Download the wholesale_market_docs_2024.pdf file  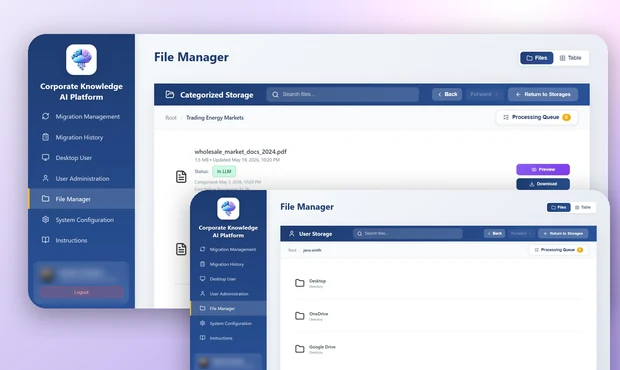point(543,184)
